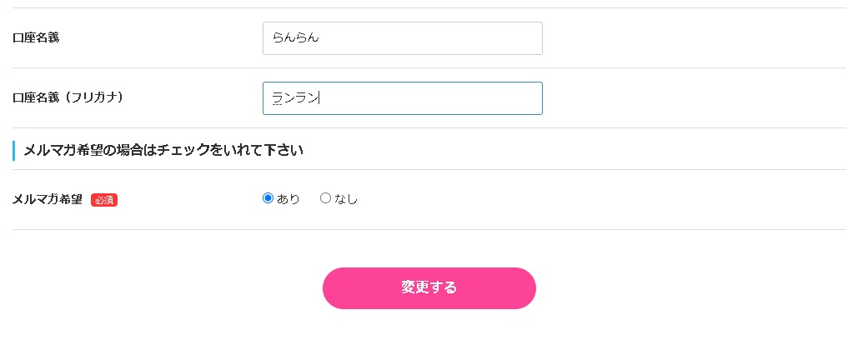Click empty space right of らんらん in field

(x=434, y=38)
